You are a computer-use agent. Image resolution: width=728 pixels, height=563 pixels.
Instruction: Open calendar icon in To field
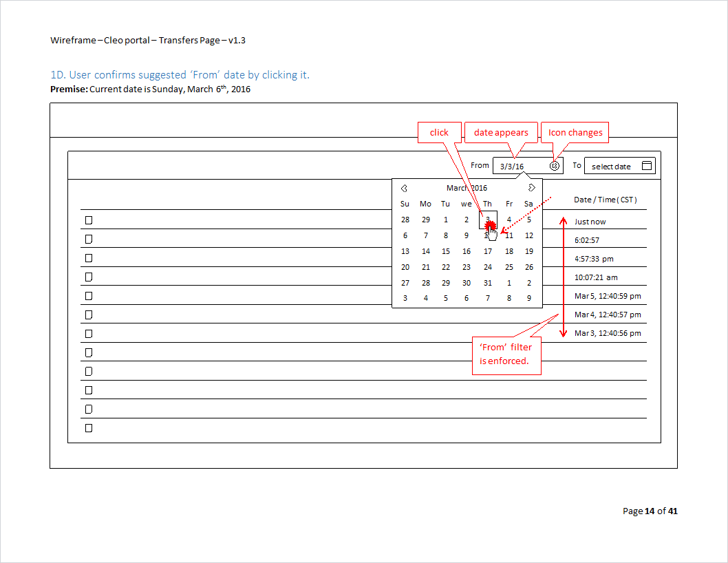click(647, 166)
